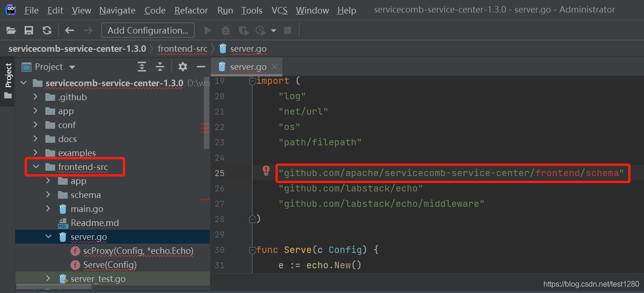This screenshot has height=293, width=644.
Task: Click the Run with Coverage icon
Action: coord(243,30)
